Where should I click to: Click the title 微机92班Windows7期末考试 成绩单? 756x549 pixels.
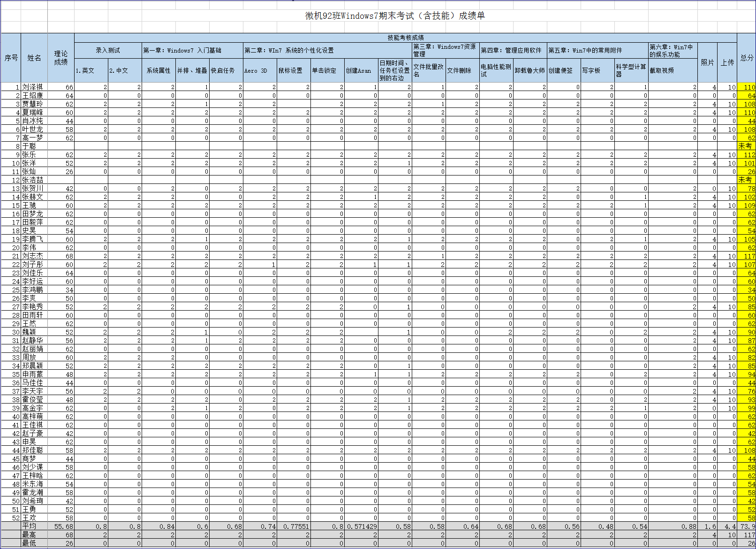pos(395,15)
